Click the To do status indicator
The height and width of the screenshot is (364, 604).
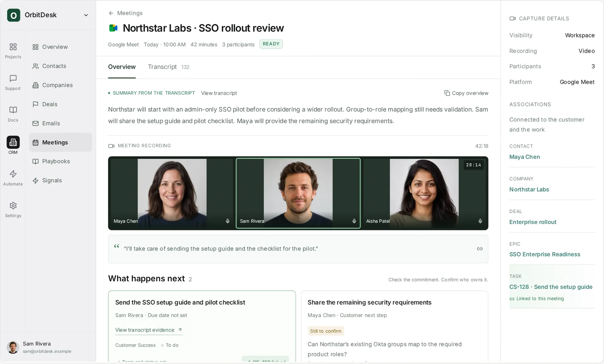click(170, 345)
